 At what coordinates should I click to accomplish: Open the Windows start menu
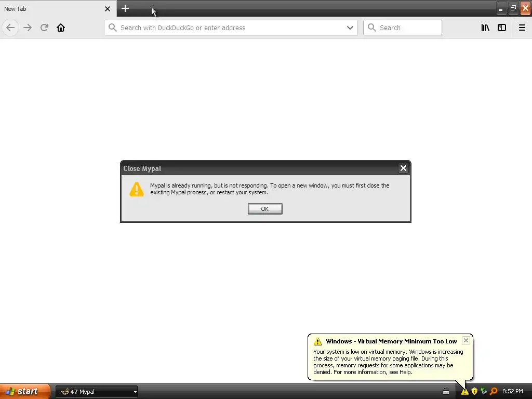pyautogui.click(x=25, y=391)
